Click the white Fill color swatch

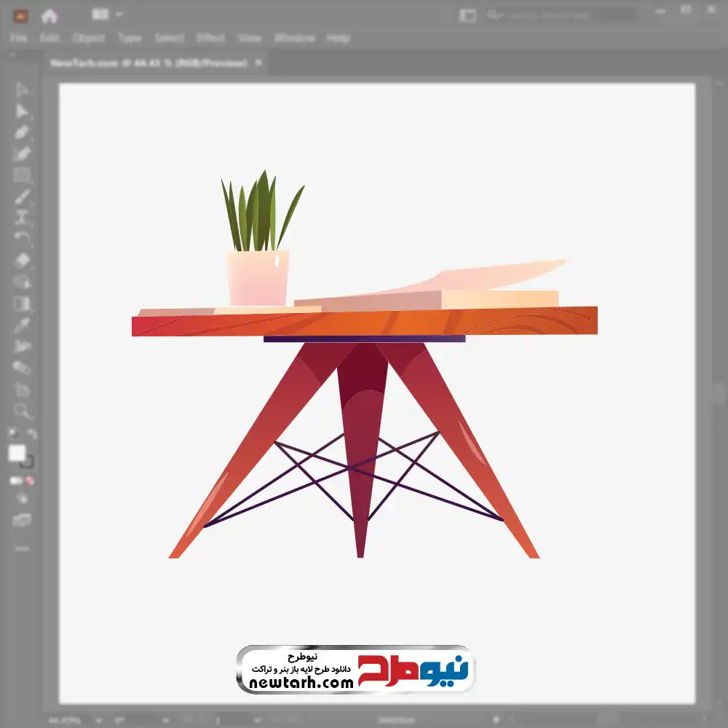[17, 454]
